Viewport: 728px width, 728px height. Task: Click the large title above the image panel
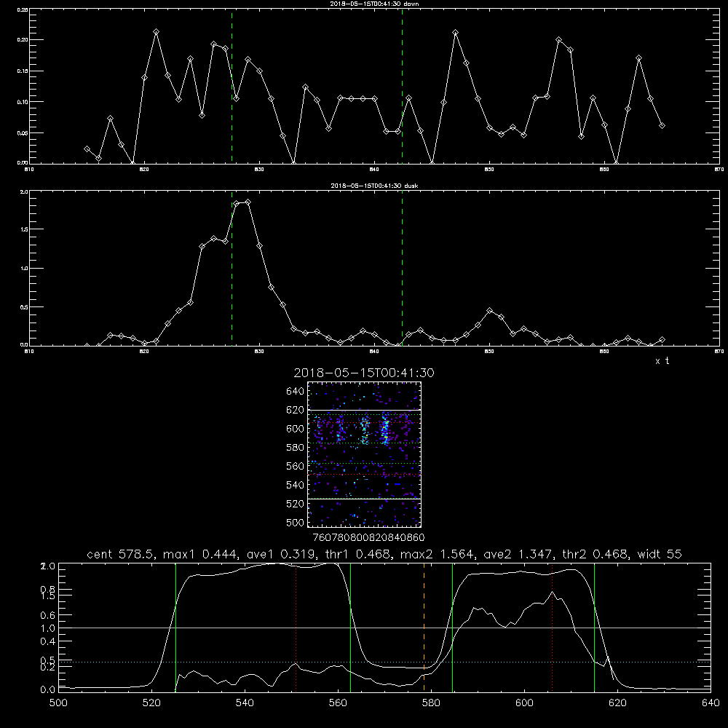pyautogui.click(x=364, y=373)
